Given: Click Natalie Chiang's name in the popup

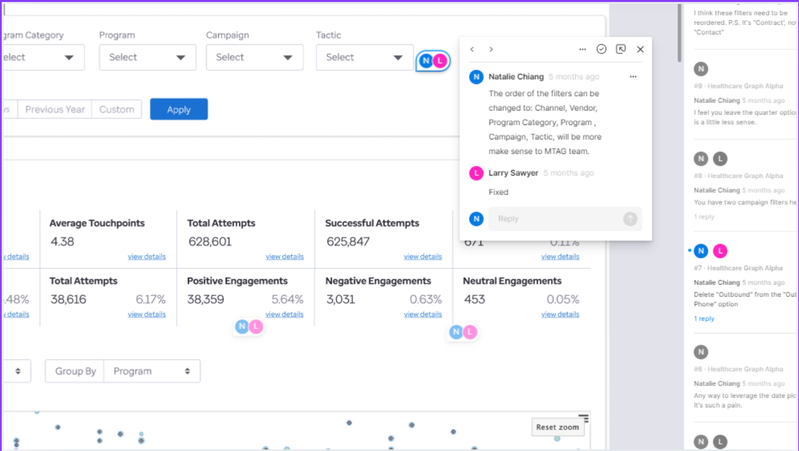Looking at the screenshot, I should 516,76.
